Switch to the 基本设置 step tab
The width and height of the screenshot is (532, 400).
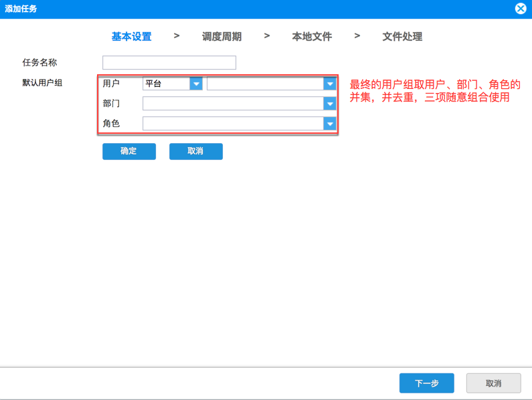pos(132,36)
